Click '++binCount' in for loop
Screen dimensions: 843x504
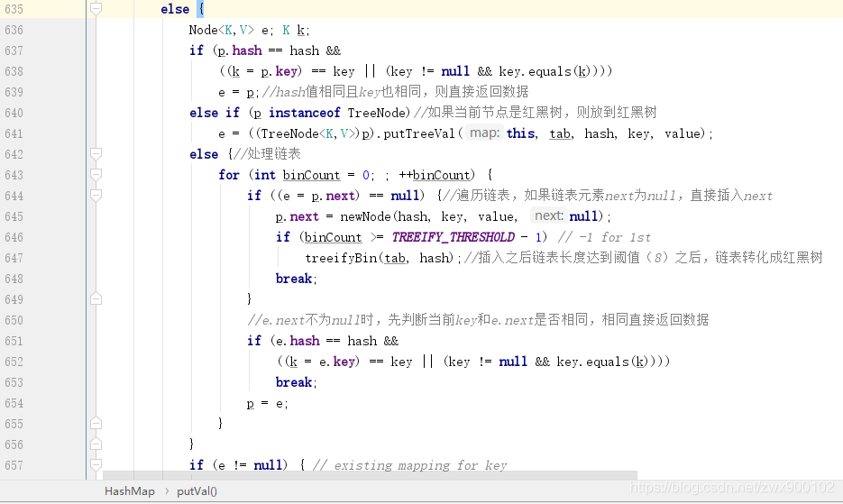click(x=435, y=175)
